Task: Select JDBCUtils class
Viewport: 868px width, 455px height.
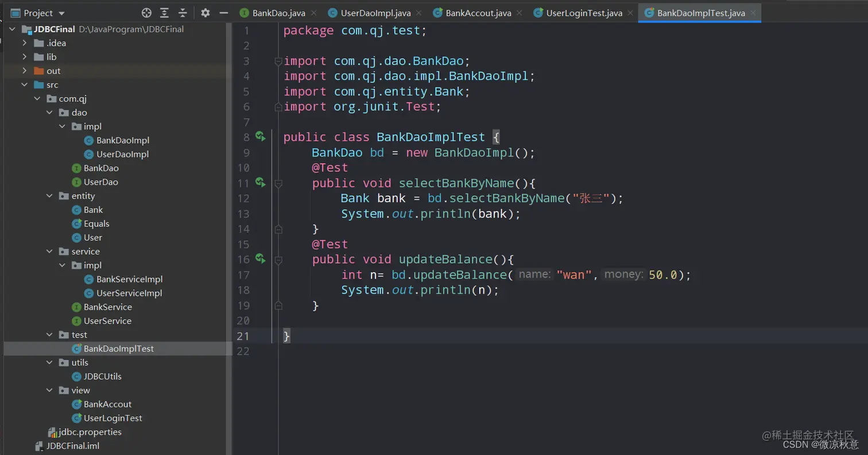Action: [102, 376]
